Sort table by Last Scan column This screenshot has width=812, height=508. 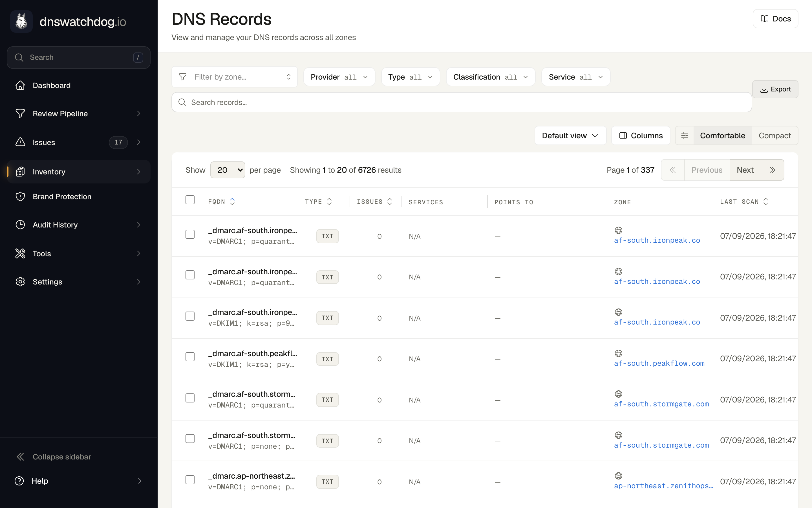pos(744,202)
